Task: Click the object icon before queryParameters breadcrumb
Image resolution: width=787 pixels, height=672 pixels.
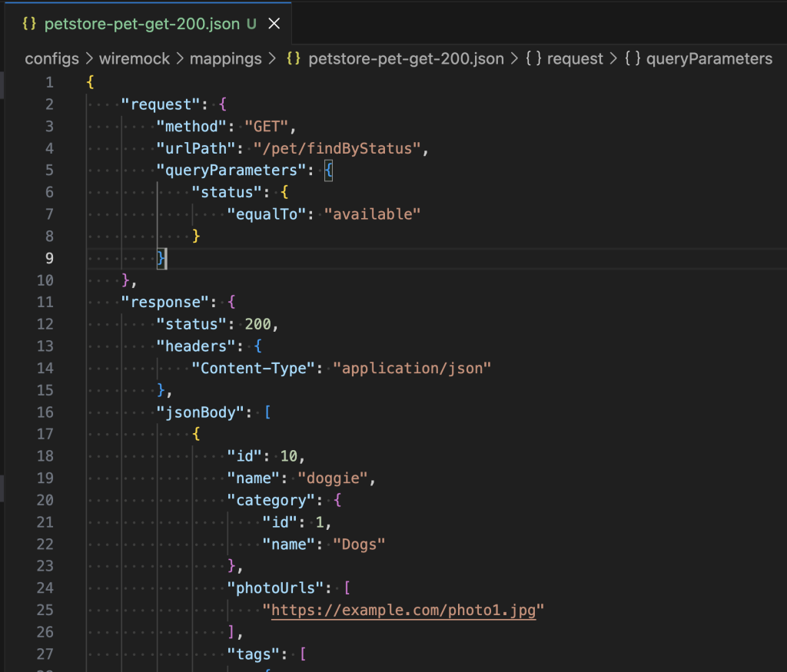Action: tap(633, 59)
